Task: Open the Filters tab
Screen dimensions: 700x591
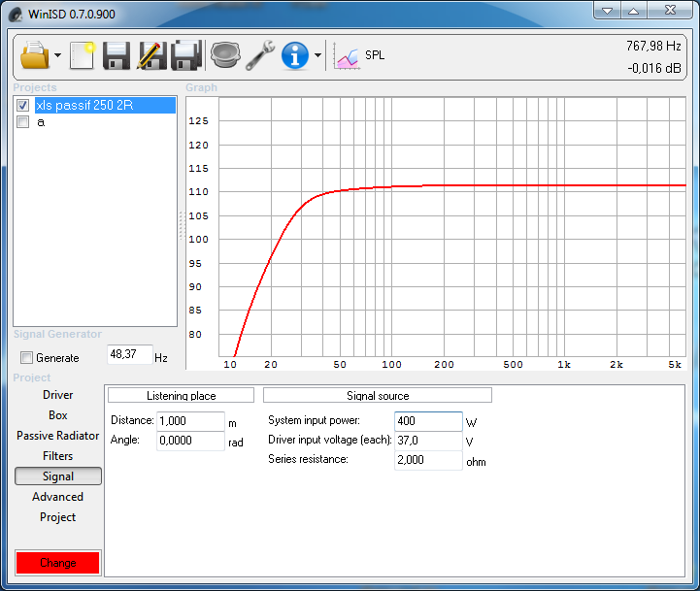Action: tap(58, 456)
